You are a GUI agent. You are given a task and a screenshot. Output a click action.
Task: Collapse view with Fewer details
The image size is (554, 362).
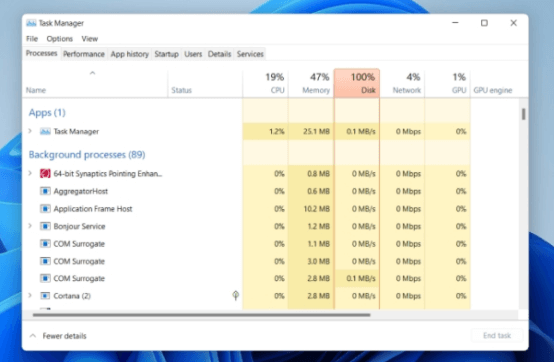click(58, 336)
